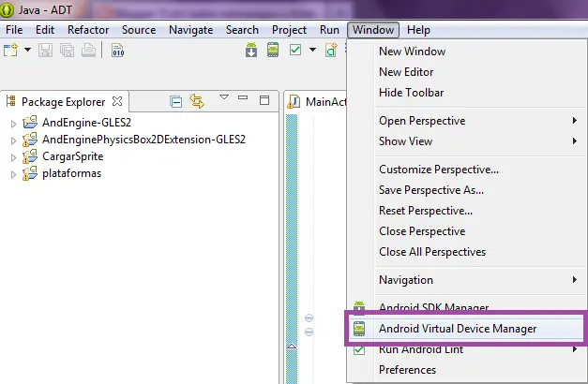Viewport: 588px width, 384px height.
Task: Collapse All in Package Explorer
Action: click(176, 101)
